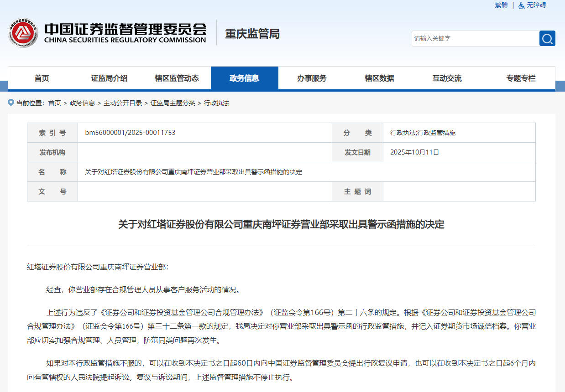Click the magnifier search button

coord(547,38)
